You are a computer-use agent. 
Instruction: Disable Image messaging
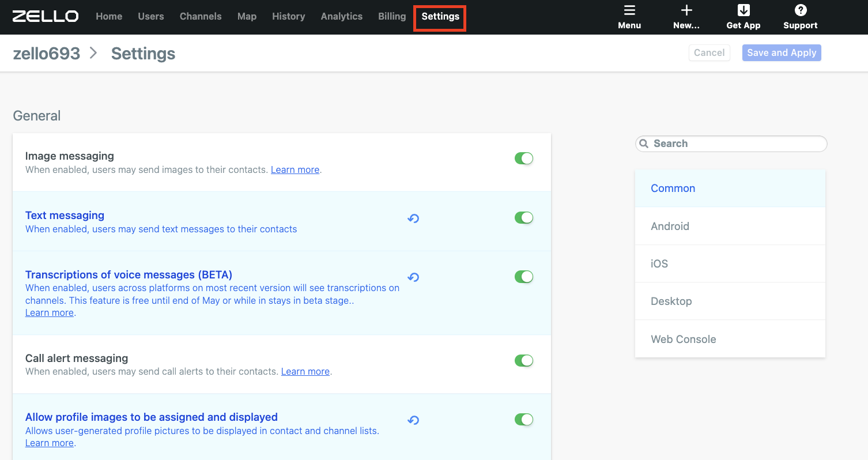[x=524, y=158]
